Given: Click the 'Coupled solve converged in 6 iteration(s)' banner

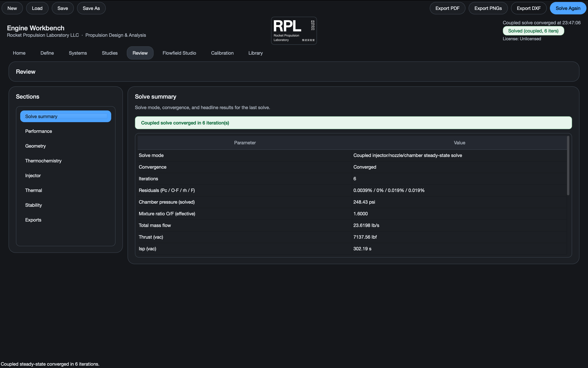Looking at the screenshot, I should pyautogui.click(x=353, y=123).
